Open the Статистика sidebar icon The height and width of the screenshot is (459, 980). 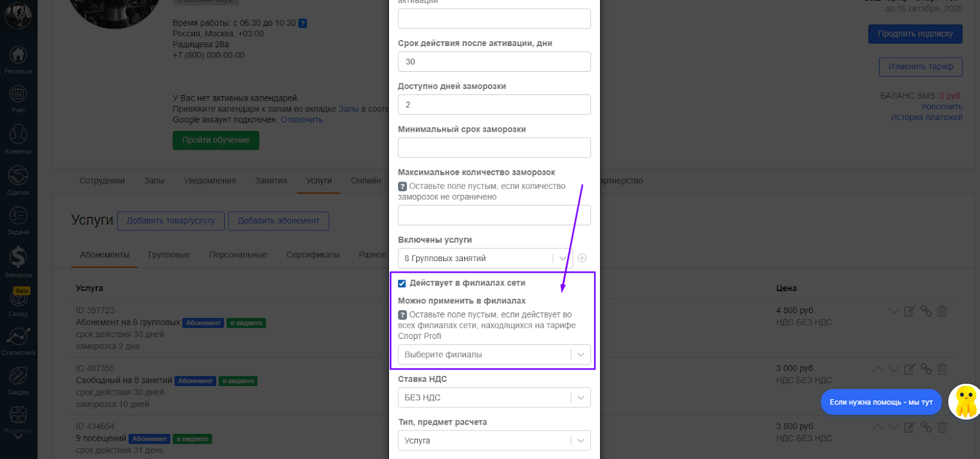pos(18,340)
